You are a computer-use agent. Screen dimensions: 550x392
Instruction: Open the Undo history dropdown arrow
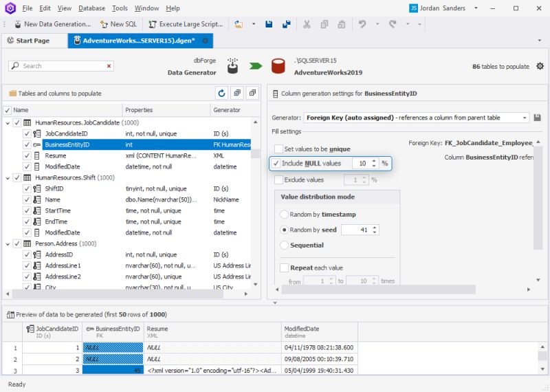point(377,24)
